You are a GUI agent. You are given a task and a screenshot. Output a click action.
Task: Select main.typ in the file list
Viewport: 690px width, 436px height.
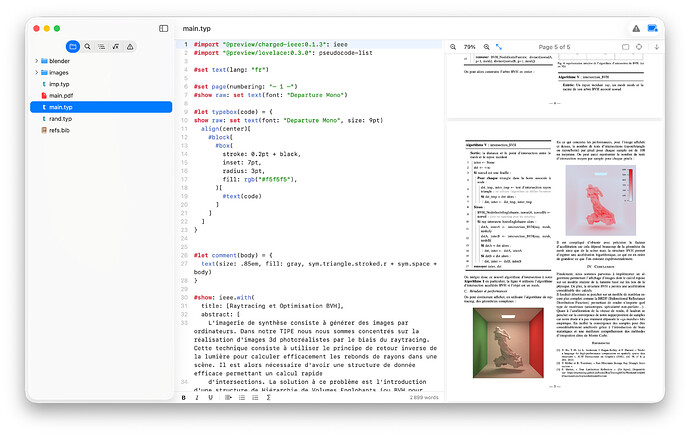tap(101, 107)
